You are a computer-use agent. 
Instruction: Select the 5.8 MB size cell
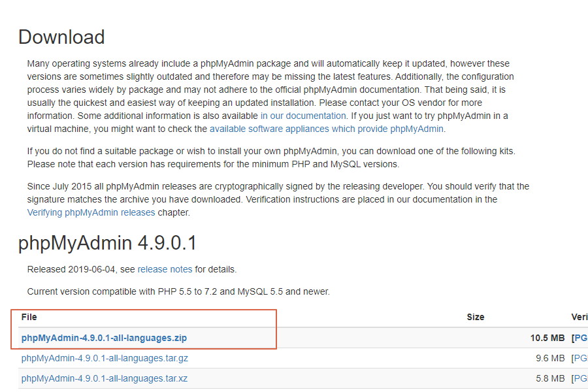(x=549, y=378)
